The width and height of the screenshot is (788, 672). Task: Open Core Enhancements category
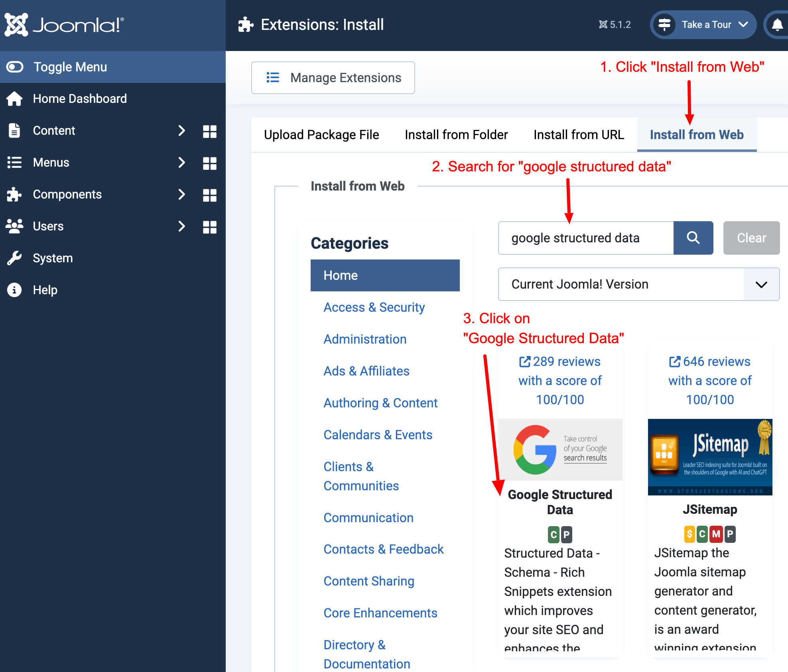380,613
